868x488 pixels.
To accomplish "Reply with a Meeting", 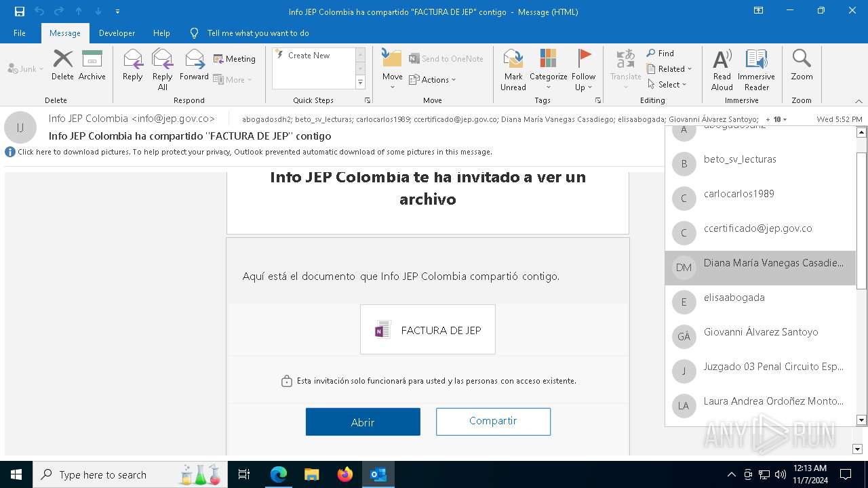I will (235, 59).
